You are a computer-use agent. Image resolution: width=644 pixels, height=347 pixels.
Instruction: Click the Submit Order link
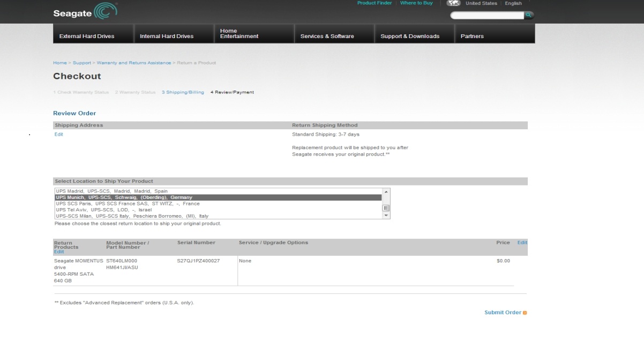pyautogui.click(x=503, y=313)
